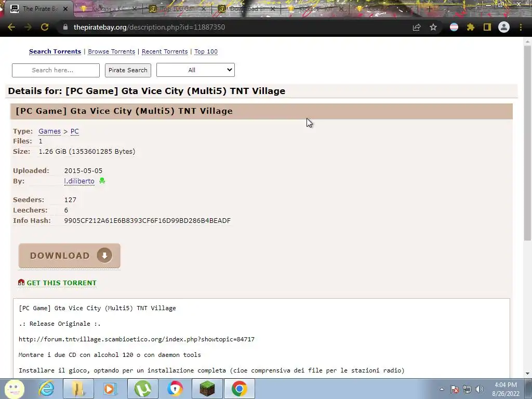Open Chrome's three-dot menu
Screen dimensions: 532x399
[x=521, y=27]
